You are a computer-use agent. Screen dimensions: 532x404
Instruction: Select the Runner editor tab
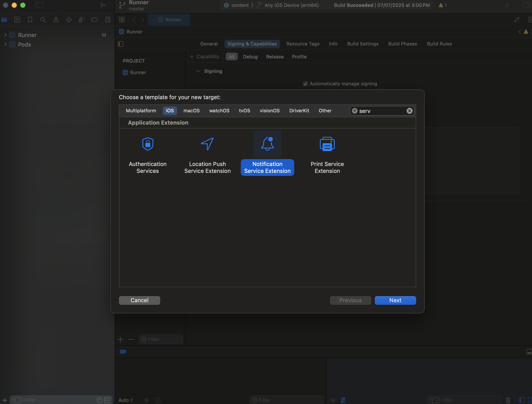click(x=169, y=20)
